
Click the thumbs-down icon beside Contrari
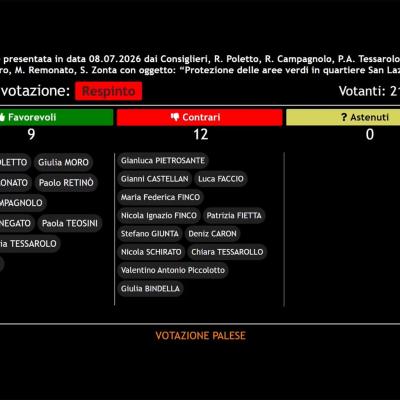175,117
